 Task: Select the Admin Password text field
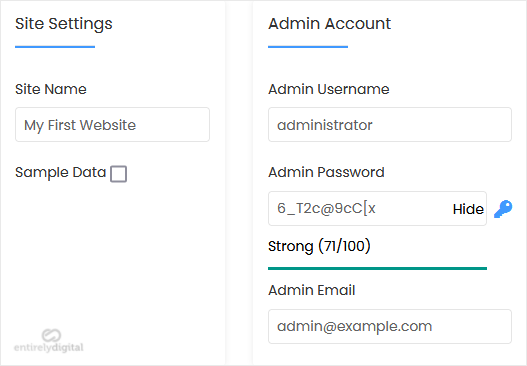(x=377, y=208)
